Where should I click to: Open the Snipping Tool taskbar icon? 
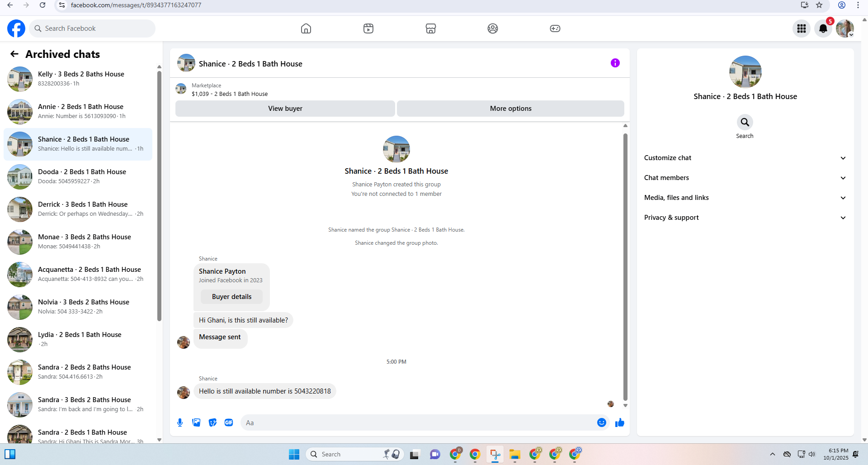495,454
